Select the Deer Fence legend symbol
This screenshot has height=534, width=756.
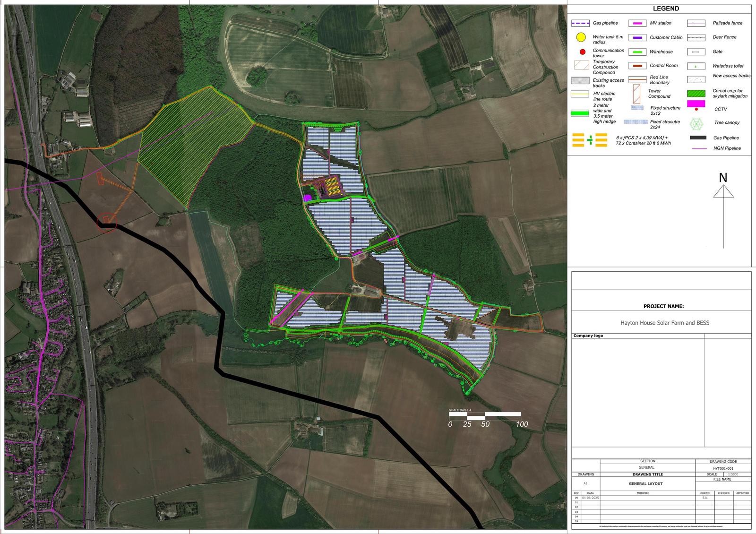pos(696,37)
